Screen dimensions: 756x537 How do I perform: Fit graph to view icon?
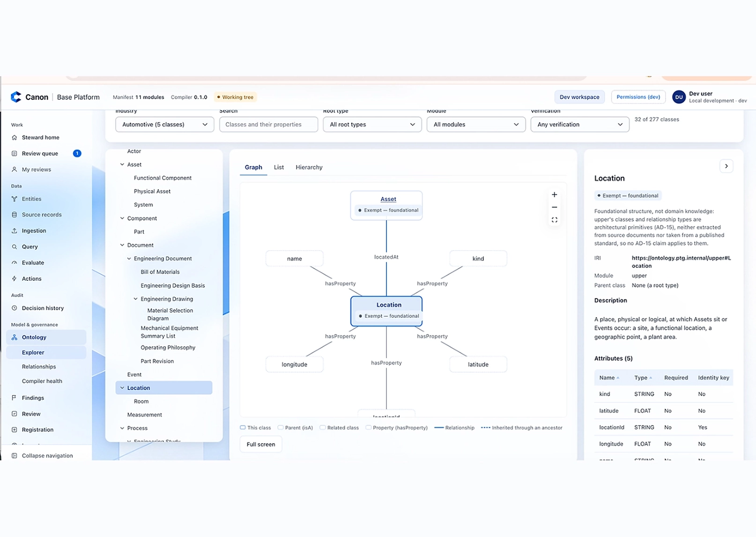coord(554,220)
